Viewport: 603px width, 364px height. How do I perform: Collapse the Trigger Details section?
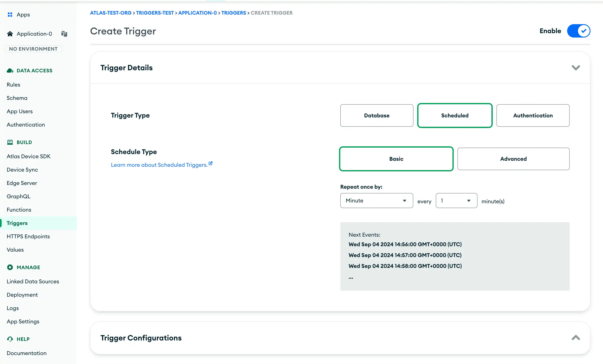click(576, 68)
